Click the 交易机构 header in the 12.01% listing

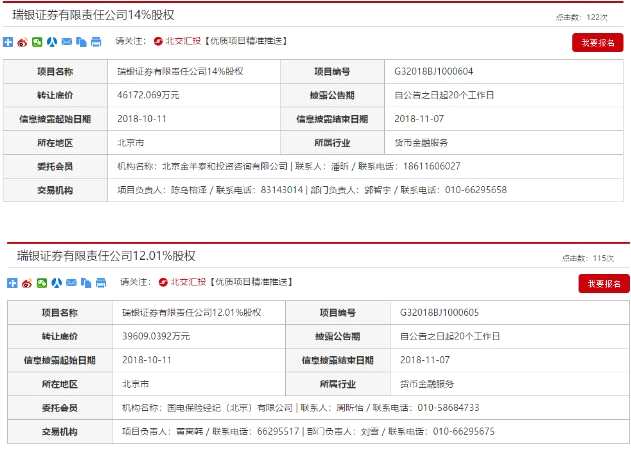[60, 431]
